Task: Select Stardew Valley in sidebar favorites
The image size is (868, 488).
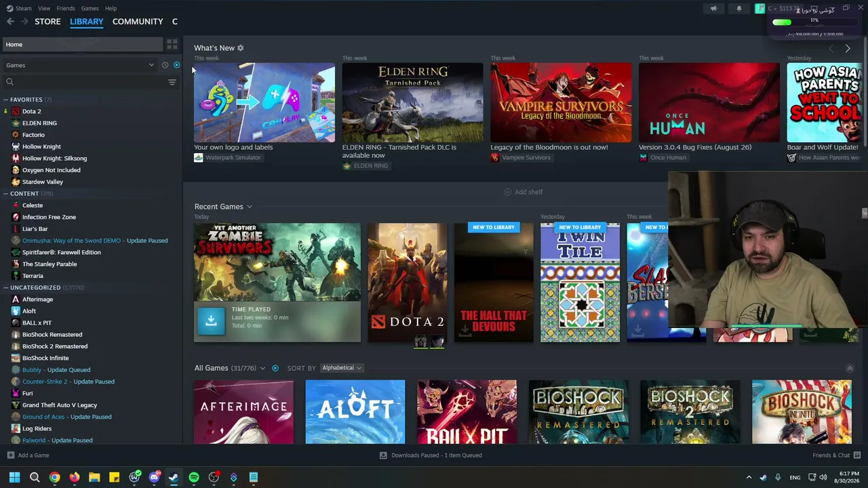Action: click(43, 182)
